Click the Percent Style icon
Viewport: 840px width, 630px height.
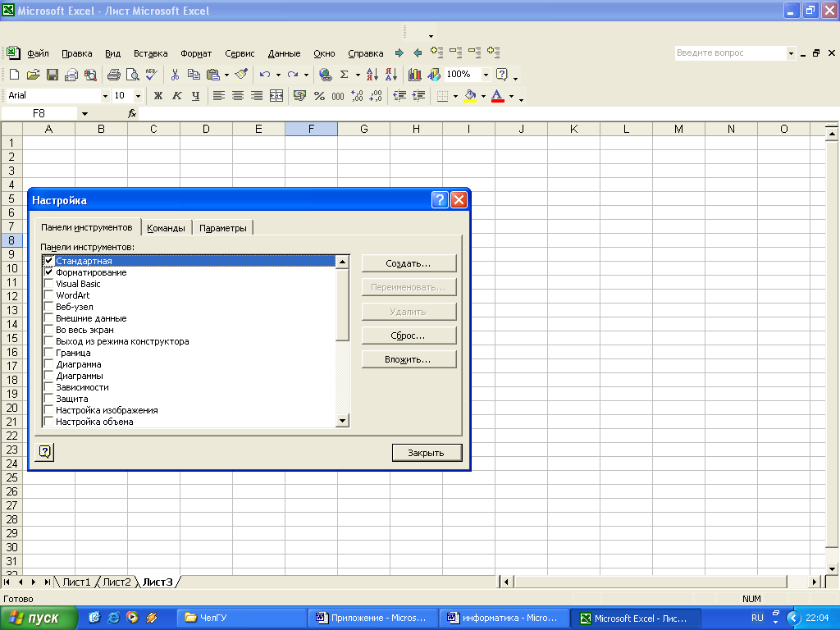click(x=319, y=96)
